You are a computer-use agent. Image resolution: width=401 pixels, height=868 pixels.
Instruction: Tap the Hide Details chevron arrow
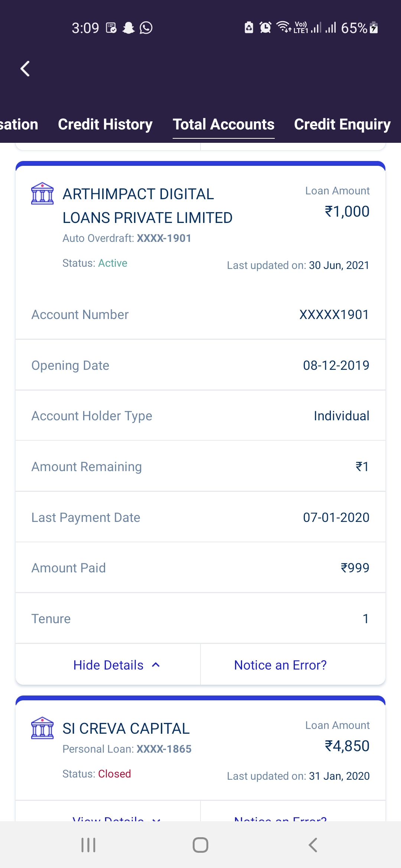(x=156, y=665)
